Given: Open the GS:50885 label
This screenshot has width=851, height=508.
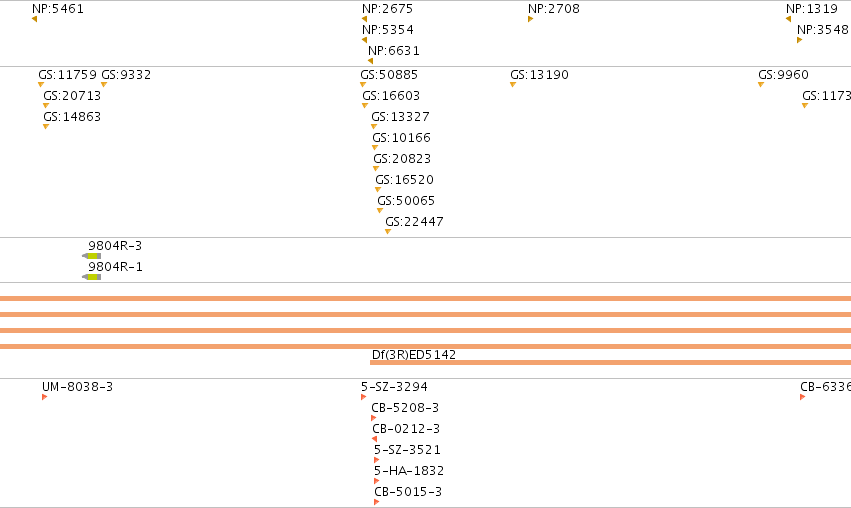Looking at the screenshot, I should [x=389, y=74].
